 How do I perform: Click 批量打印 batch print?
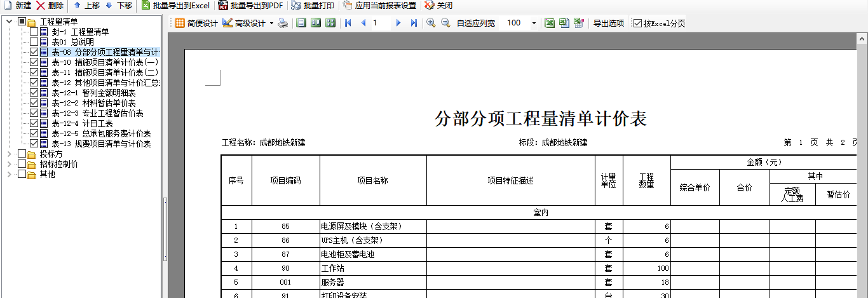coord(313,6)
